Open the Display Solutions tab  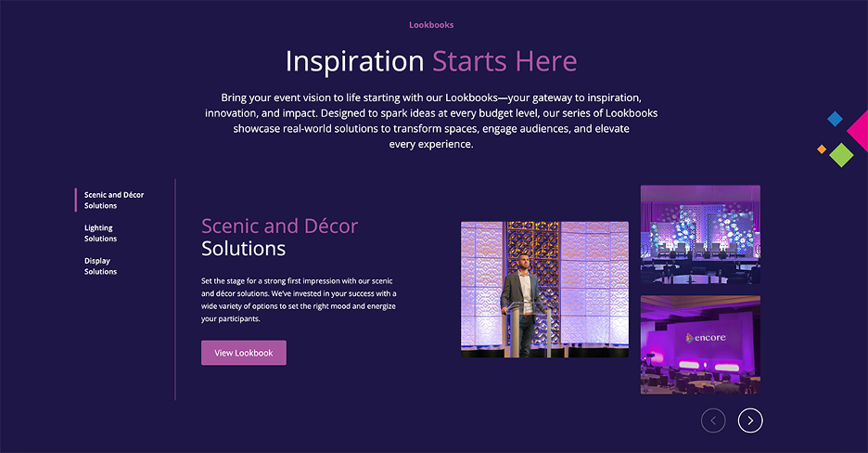[100, 266]
